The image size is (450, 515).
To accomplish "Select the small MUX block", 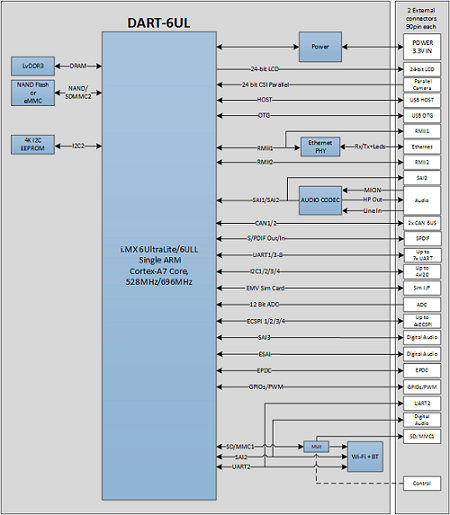I will coord(316,447).
